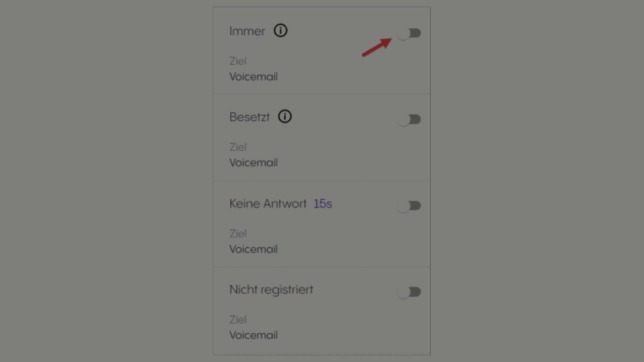Toggle the Besetzt forwarding switch

[409, 119]
